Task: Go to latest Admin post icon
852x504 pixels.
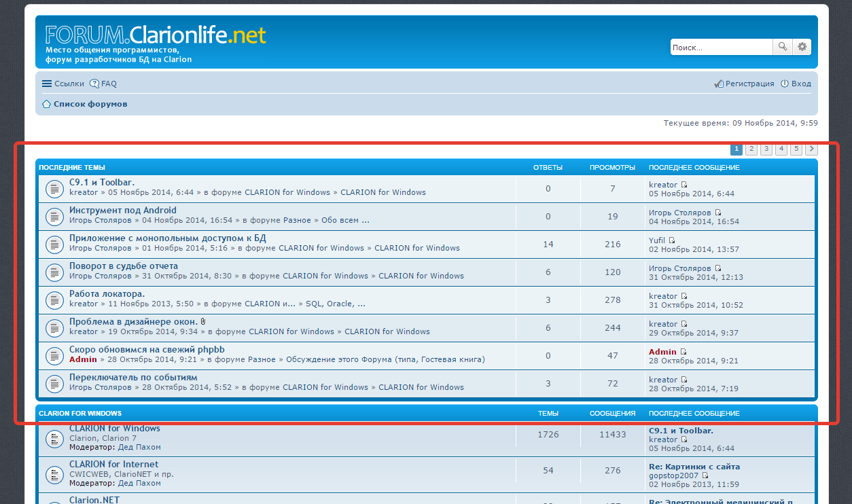Action: [x=684, y=352]
